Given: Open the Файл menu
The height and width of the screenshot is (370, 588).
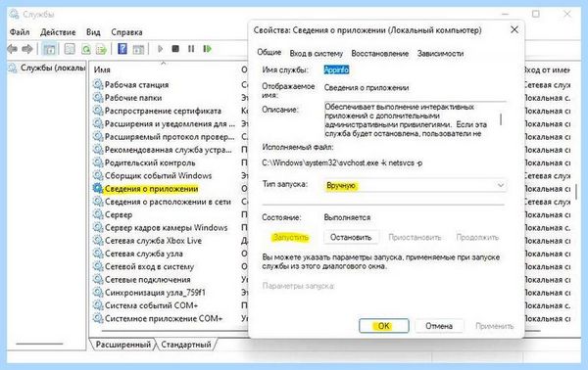Looking at the screenshot, I should (x=20, y=32).
